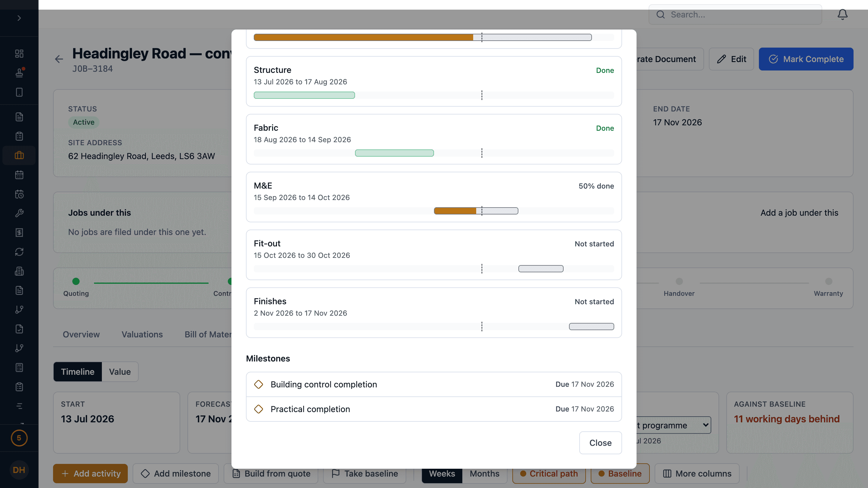The height and width of the screenshot is (488, 868).
Task: Open the Overview tab
Action: point(81,334)
